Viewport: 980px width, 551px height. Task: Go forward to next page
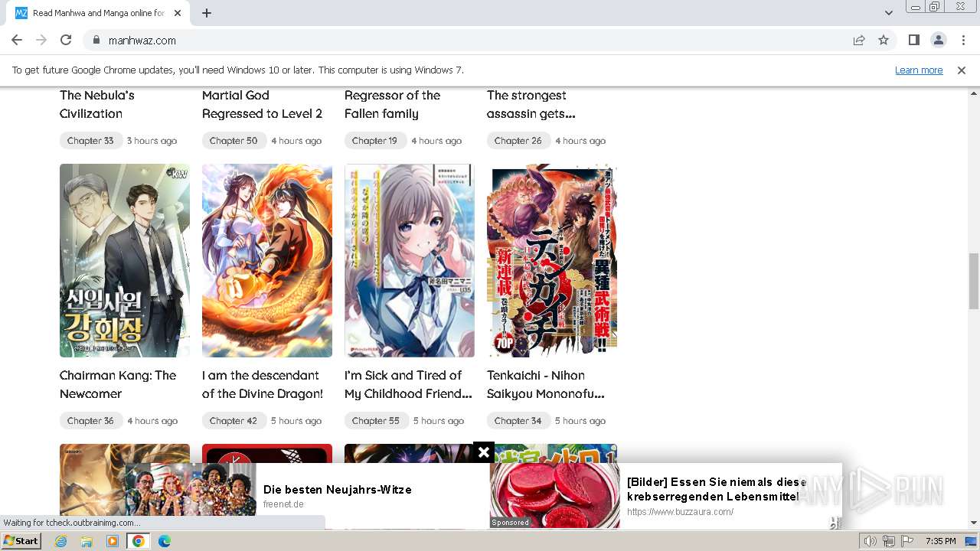pyautogui.click(x=41, y=40)
